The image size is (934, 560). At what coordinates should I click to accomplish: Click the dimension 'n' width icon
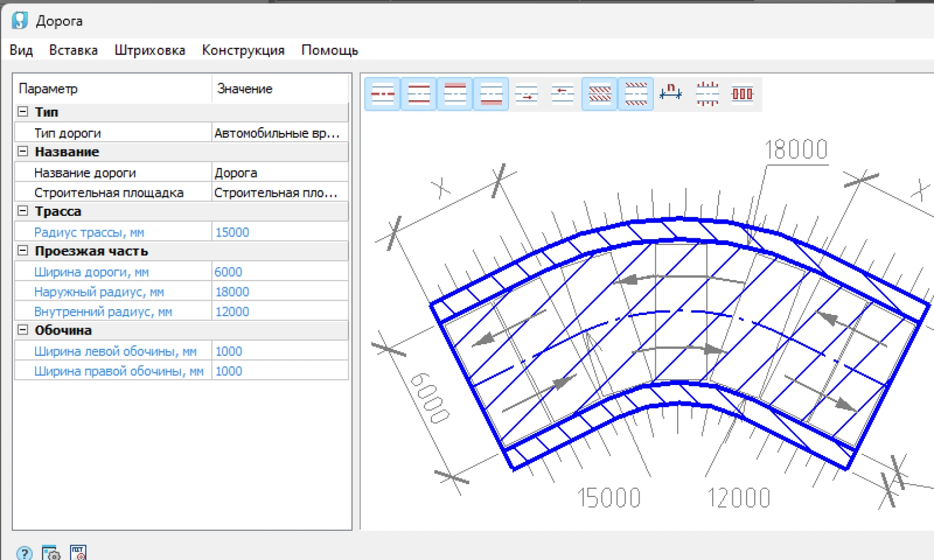671,93
